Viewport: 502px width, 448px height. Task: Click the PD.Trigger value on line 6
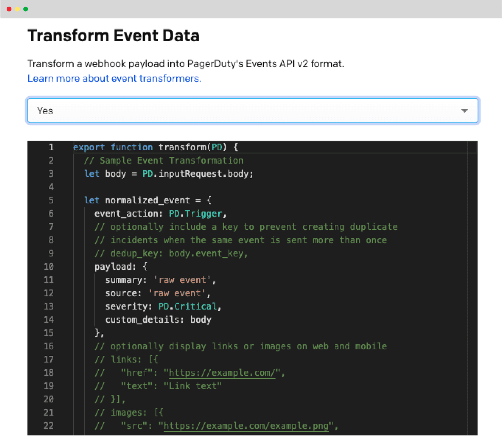tap(195, 214)
